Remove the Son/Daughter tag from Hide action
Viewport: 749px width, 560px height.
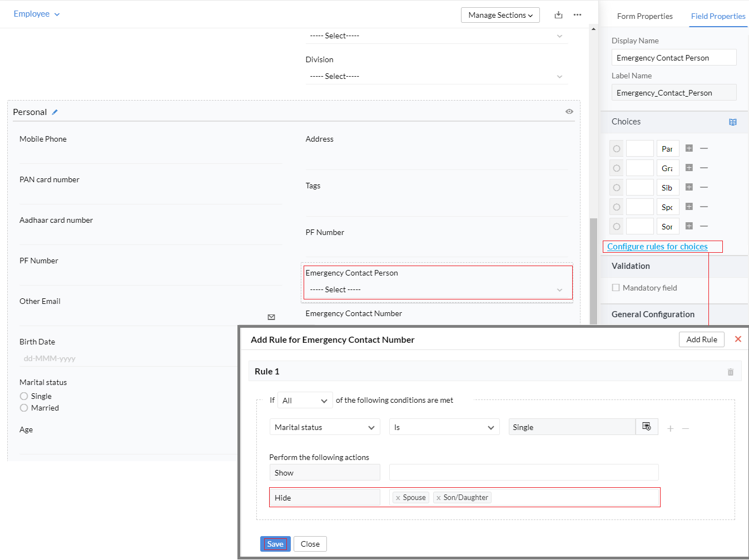(x=439, y=498)
